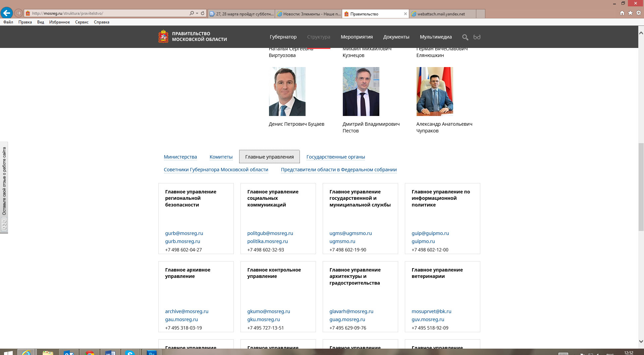Viewport: 644px width, 355px height.
Task: Click the scrollbar down arrow
Action: 641,342
